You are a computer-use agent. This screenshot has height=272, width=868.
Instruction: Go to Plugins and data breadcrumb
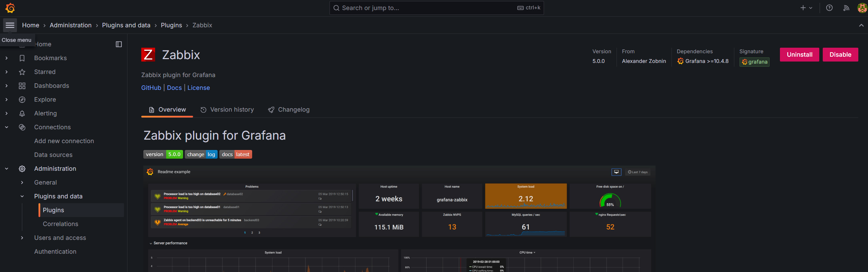(126, 25)
